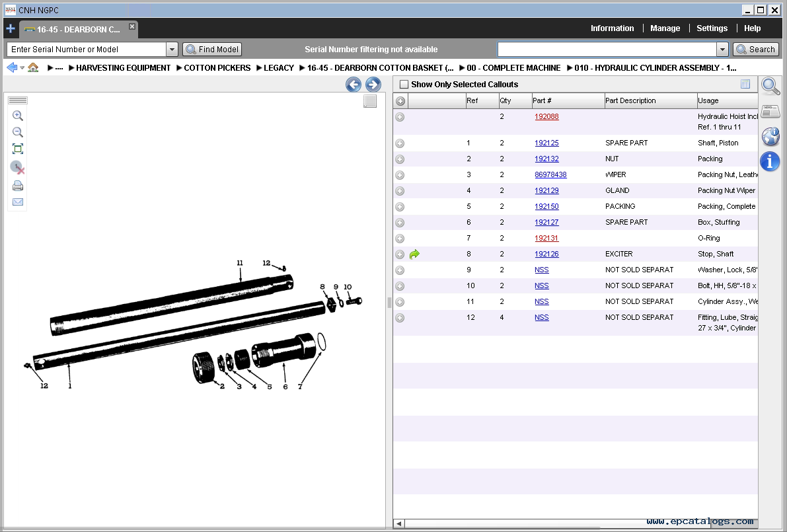Click the home icon in the breadcrumb
Image resolution: width=787 pixels, height=532 pixels.
[33, 68]
